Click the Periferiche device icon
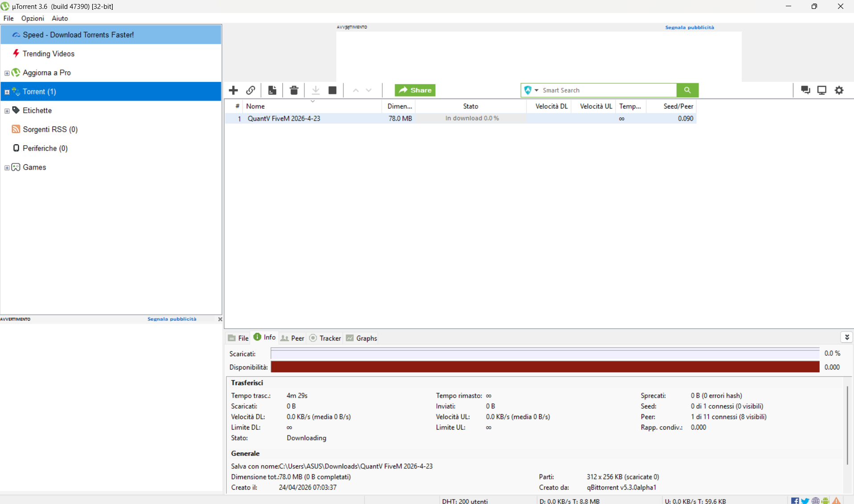Image resolution: width=854 pixels, height=504 pixels. (x=16, y=148)
